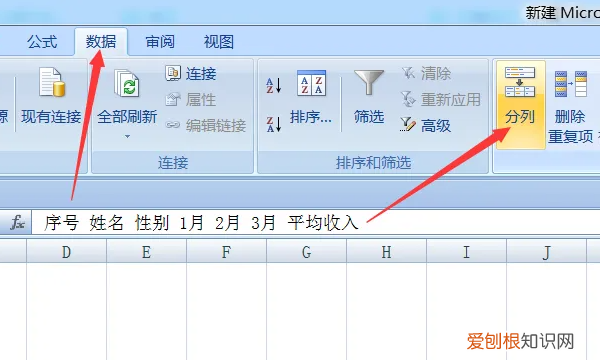Select the column D header
The image size is (600, 360).
click(67, 251)
